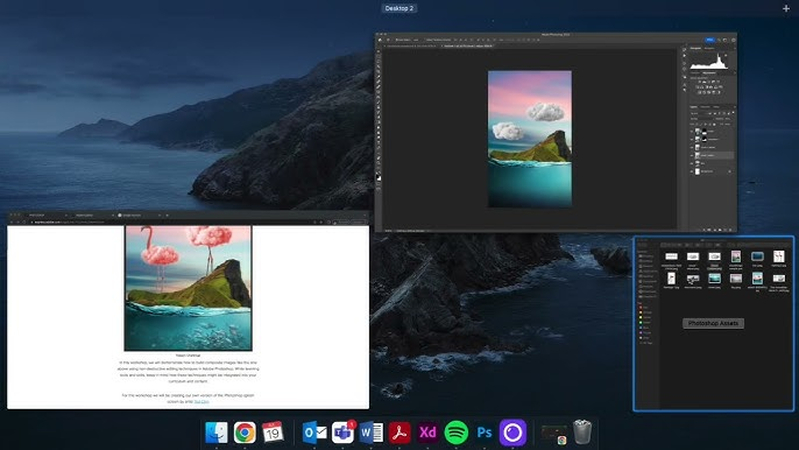Open the Trash in the Dock
This screenshot has height=450, width=799.
click(x=582, y=432)
